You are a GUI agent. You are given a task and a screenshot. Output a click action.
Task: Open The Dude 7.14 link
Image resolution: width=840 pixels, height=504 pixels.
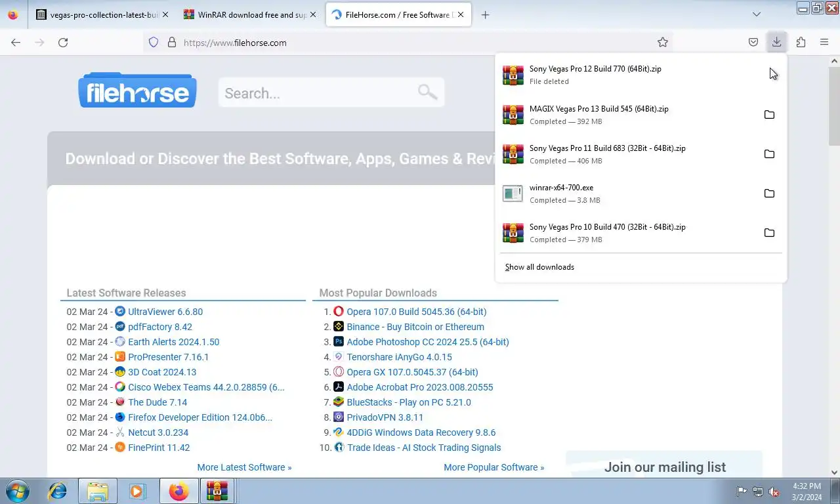[x=157, y=402]
